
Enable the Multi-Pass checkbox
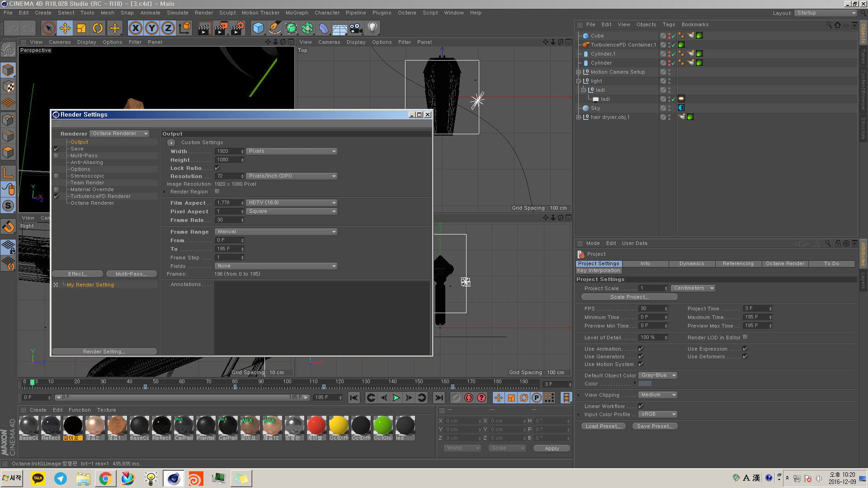(x=57, y=155)
